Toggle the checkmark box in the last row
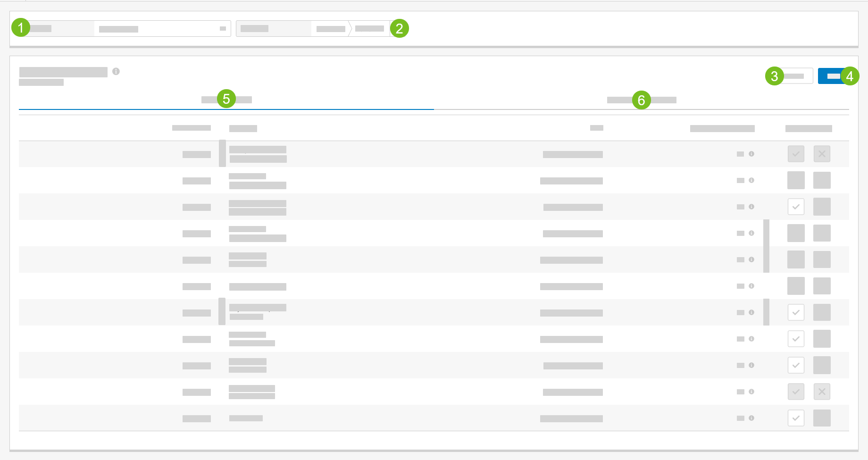The width and height of the screenshot is (868, 460). pyautogui.click(x=796, y=418)
